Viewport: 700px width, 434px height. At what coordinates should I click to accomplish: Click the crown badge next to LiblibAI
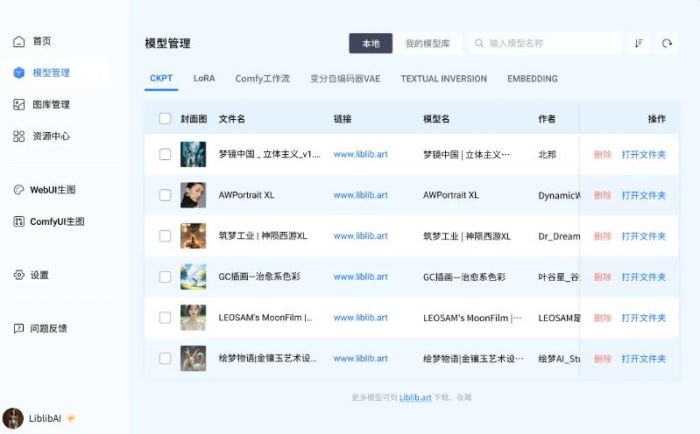(70, 418)
